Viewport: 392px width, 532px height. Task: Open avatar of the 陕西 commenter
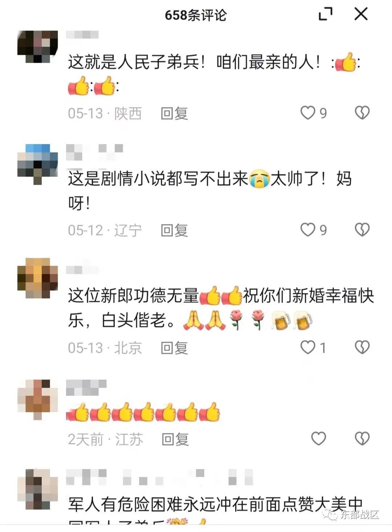tap(37, 47)
